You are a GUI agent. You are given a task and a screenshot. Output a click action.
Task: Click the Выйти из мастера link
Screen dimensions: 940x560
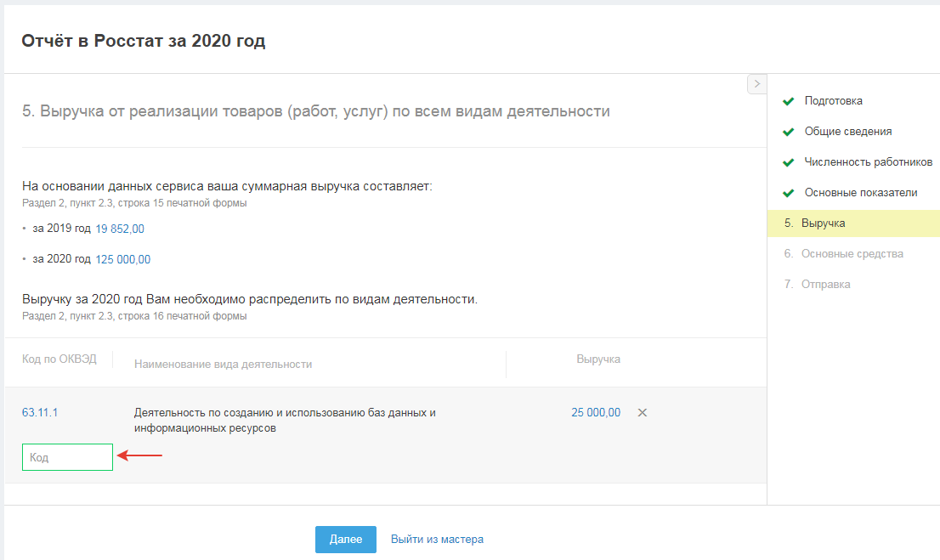(437, 539)
